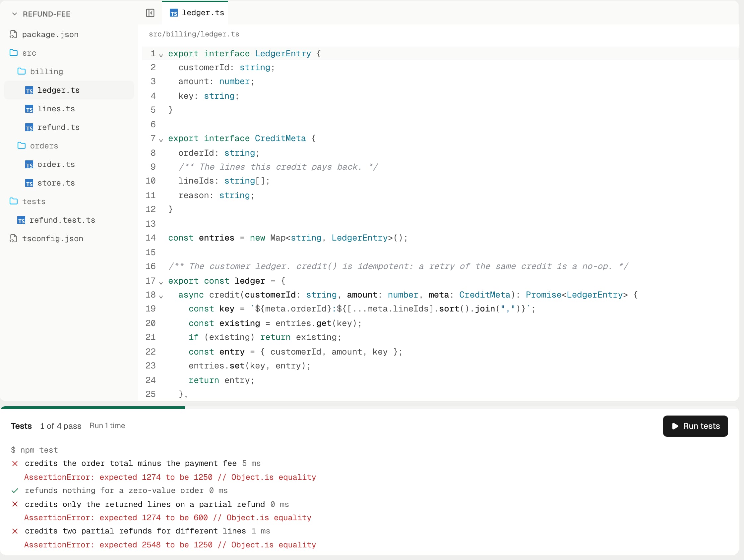Fold the ledger object at line 17

[161, 282]
